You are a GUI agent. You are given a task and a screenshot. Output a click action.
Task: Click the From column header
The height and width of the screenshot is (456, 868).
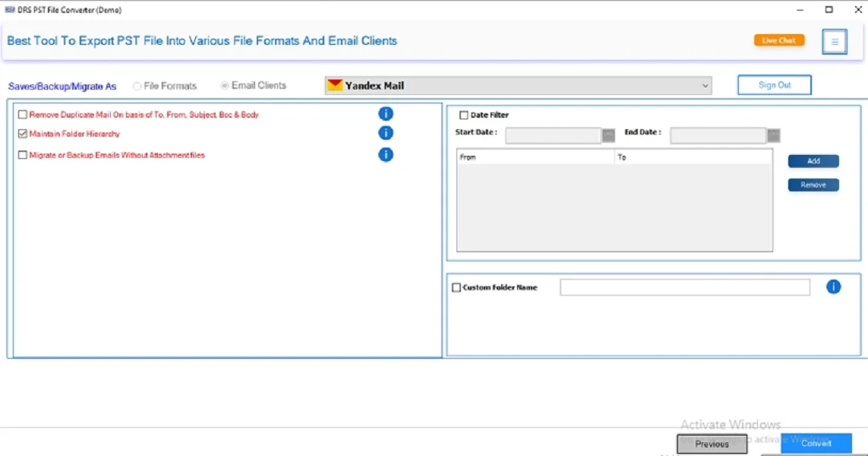pyautogui.click(x=536, y=157)
